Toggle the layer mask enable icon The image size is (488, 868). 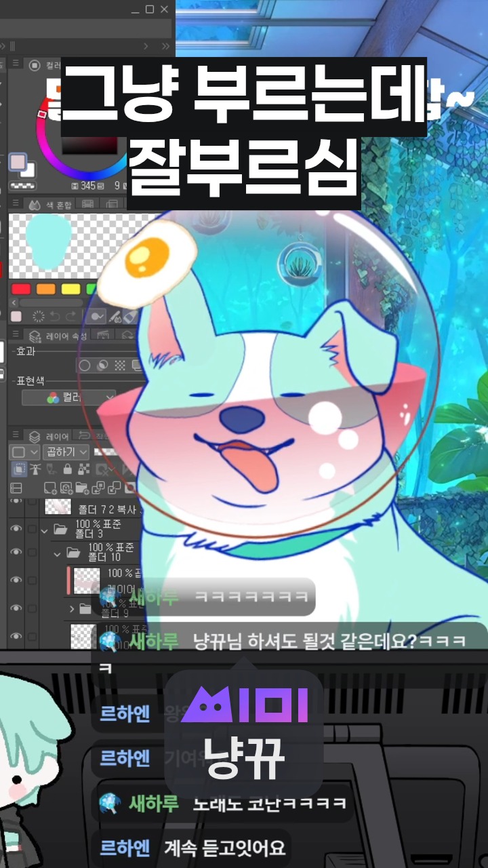[x=104, y=469]
